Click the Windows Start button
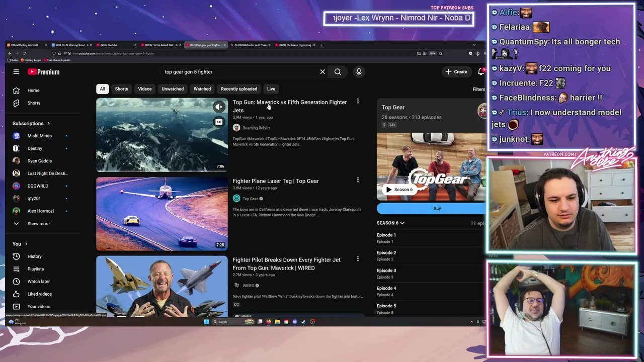644x362 pixels. click(x=206, y=322)
